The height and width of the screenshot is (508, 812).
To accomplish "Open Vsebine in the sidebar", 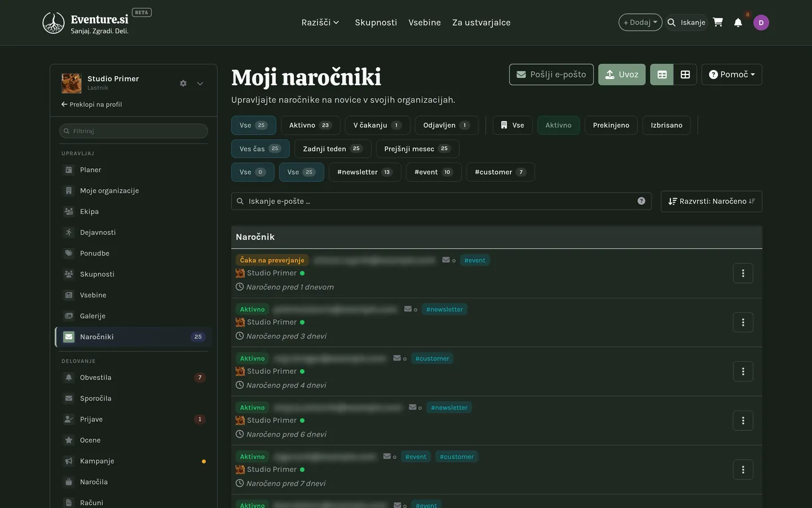I will (x=133, y=295).
